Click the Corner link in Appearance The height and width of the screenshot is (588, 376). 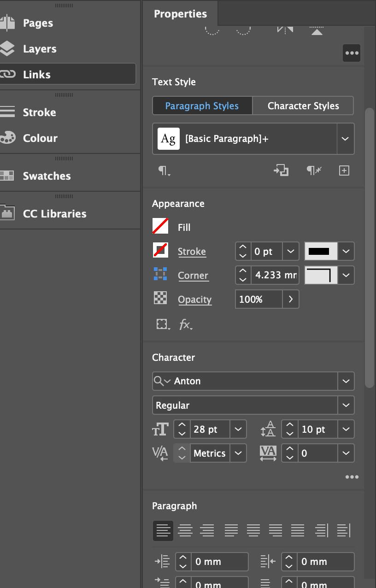click(193, 276)
